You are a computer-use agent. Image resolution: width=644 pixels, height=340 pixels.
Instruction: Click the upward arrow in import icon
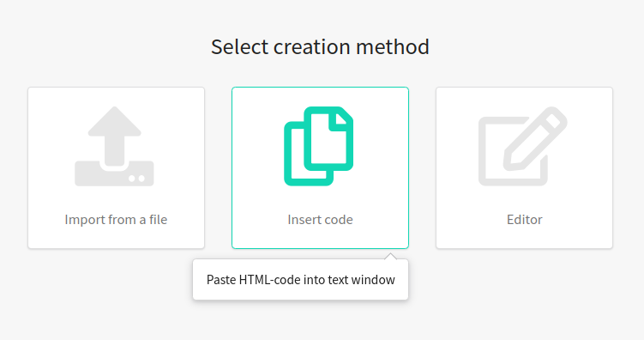pos(115,136)
